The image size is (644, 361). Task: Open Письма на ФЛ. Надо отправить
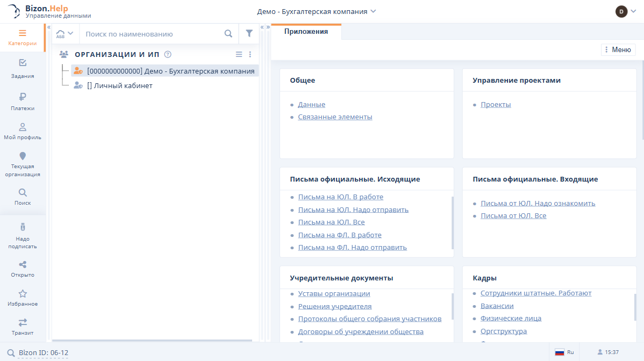pos(353,247)
